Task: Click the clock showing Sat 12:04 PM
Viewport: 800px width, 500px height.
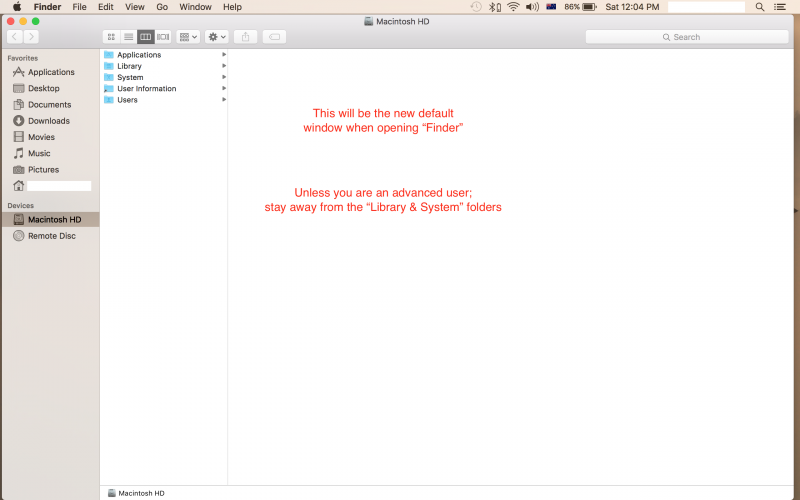Action: pyautogui.click(x=632, y=7)
